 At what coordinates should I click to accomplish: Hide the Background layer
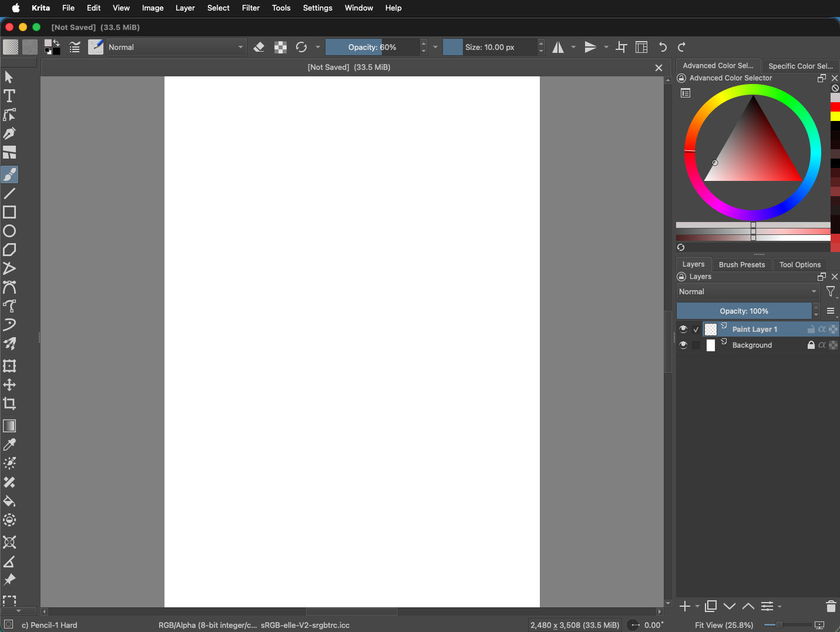point(683,345)
